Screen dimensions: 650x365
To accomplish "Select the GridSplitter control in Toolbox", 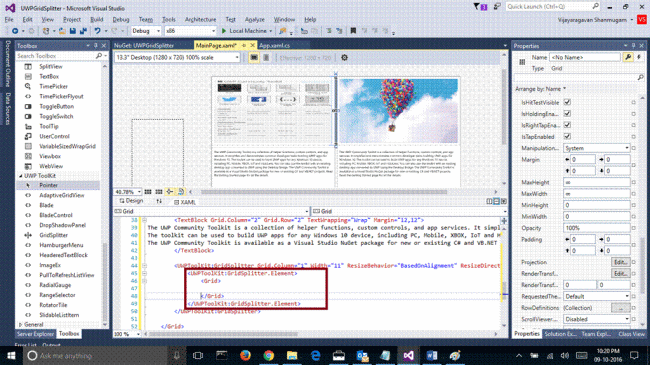I will (53, 235).
